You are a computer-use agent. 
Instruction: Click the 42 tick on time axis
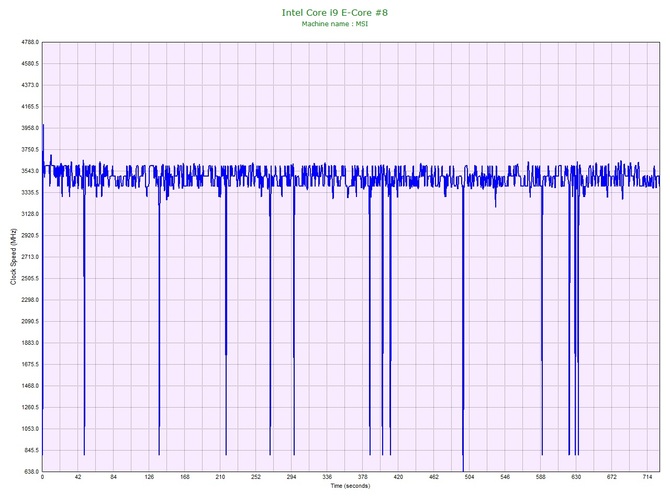[78, 477]
